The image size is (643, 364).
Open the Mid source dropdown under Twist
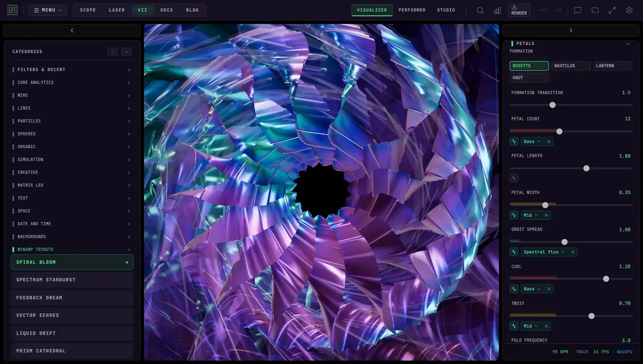[x=530, y=326]
